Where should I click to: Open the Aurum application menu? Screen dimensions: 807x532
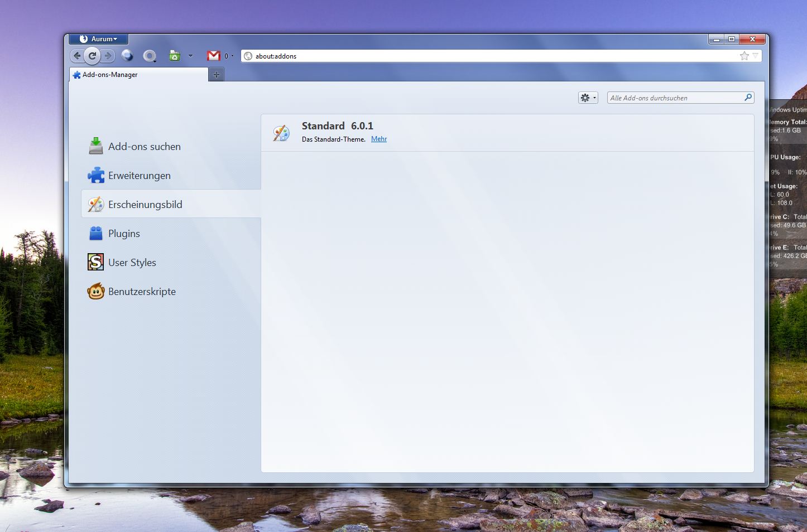point(99,39)
